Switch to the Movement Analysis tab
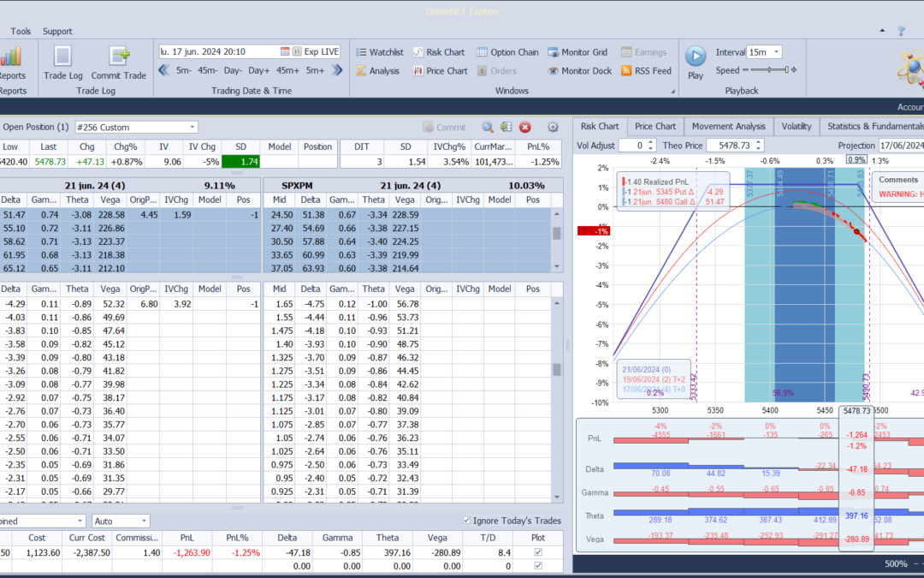The image size is (924, 578). coord(728,126)
